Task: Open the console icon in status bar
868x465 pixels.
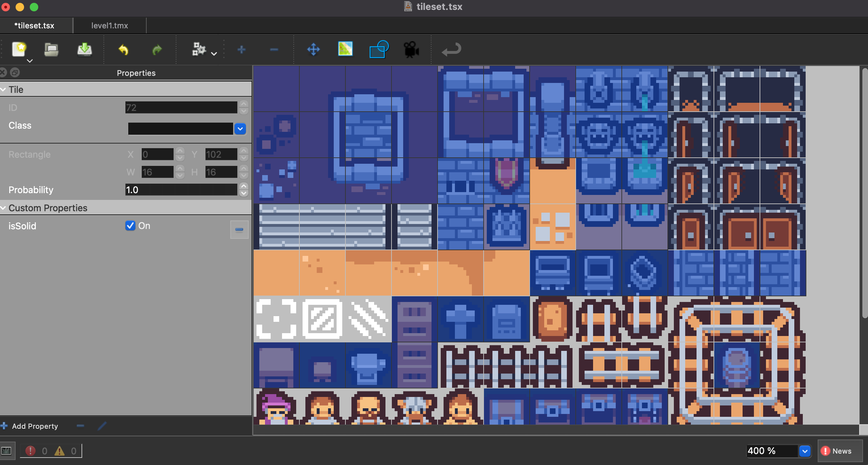Action: click(x=7, y=451)
